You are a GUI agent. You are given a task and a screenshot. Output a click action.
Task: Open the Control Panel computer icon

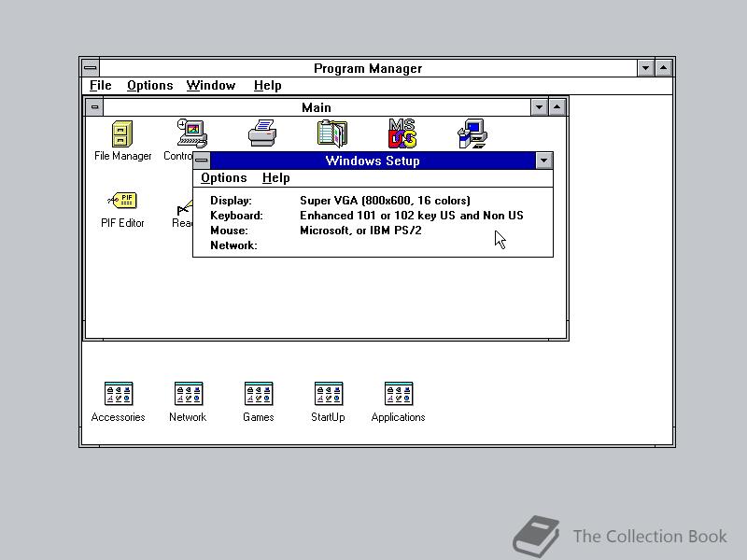pos(192,133)
